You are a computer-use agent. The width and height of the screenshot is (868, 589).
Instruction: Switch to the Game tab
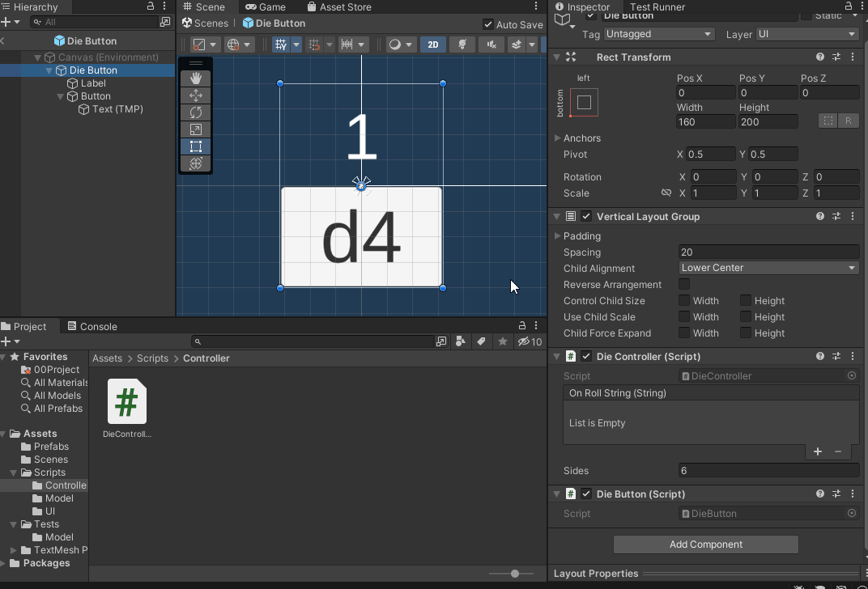point(266,7)
